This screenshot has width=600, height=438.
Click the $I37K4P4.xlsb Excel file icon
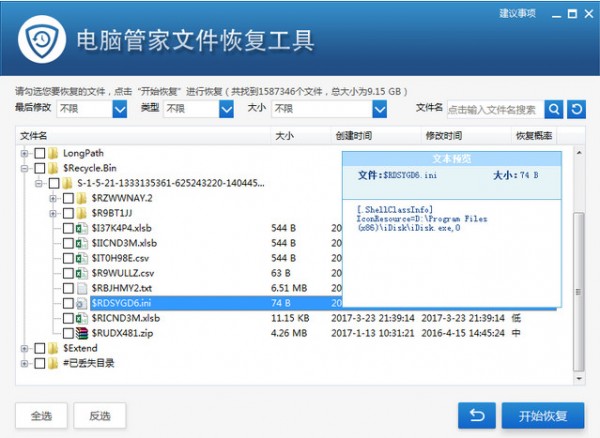[82, 228]
